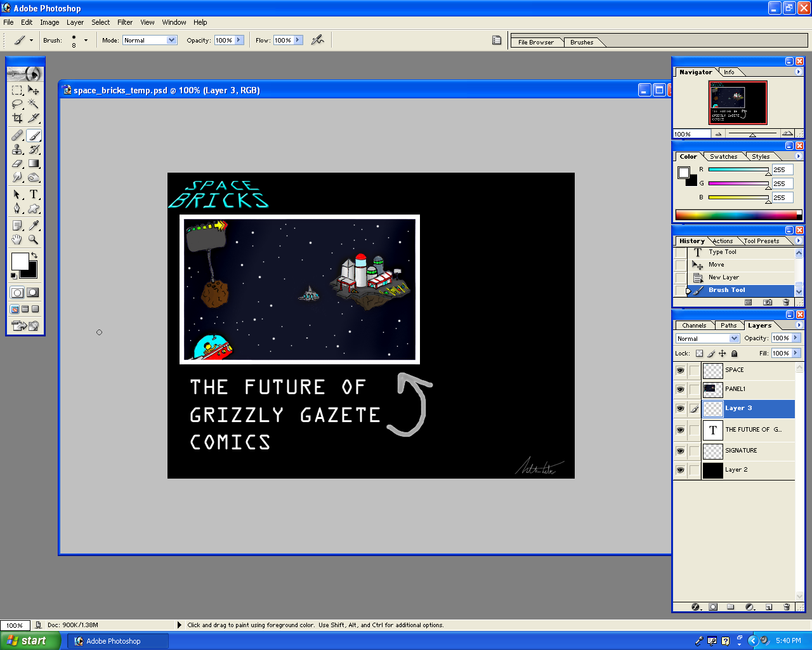812x650 pixels.
Task: Switch to the Channels tab
Action: pyautogui.click(x=693, y=325)
